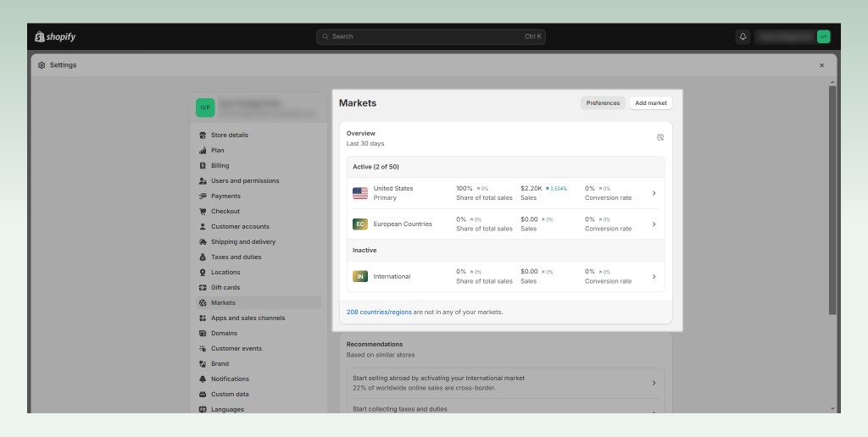Click the Shipping and delivery truck icon
This screenshot has height=437, width=868.
(203, 241)
